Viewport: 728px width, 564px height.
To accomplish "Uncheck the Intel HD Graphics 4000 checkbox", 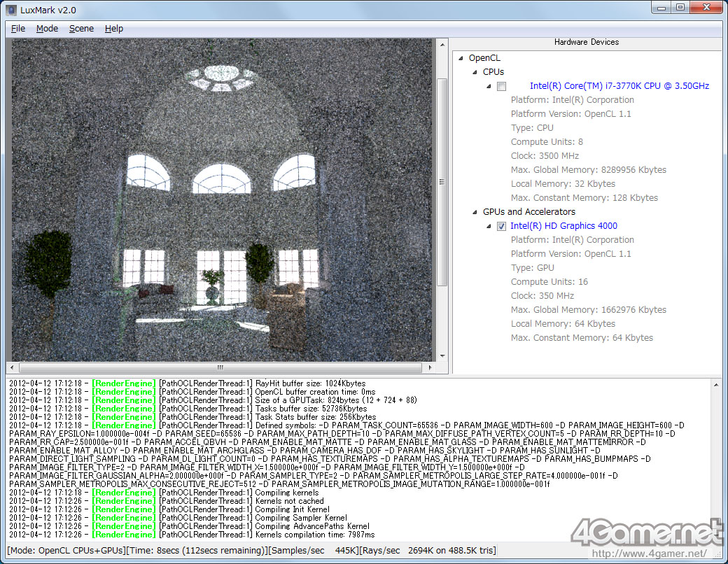I will (501, 226).
